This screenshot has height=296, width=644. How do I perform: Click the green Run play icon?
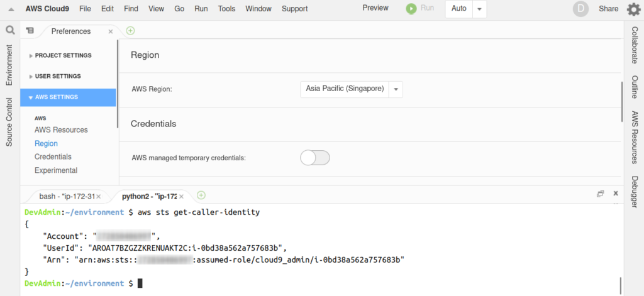click(x=411, y=9)
